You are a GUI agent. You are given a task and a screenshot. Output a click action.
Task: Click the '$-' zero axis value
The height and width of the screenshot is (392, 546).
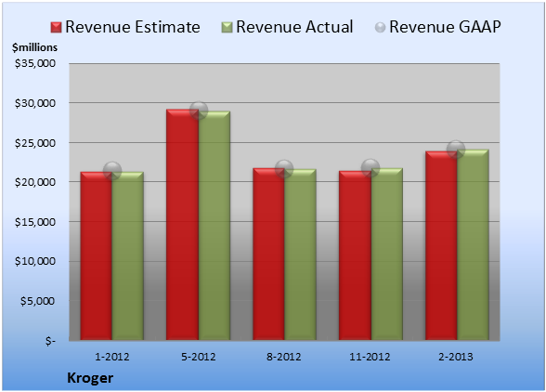click(50, 341)
